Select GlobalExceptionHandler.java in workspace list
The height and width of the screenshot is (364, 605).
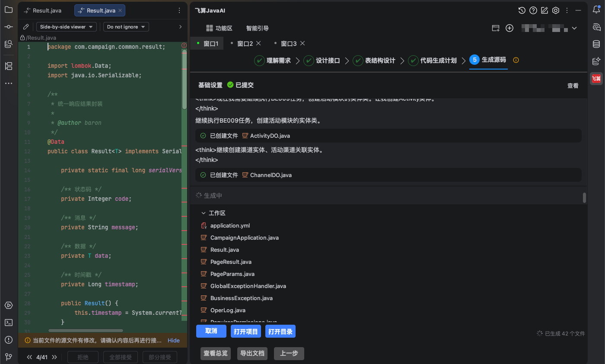tap(248, 286)
